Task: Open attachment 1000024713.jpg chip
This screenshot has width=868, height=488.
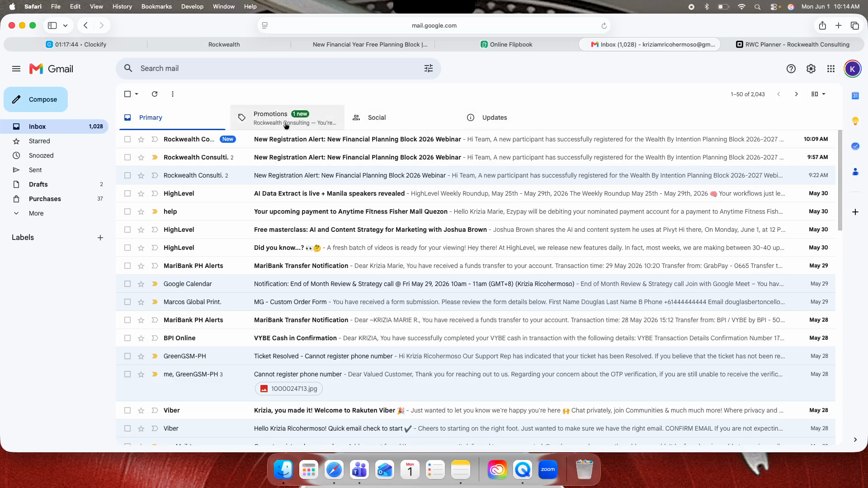Action: pos(289,389)
